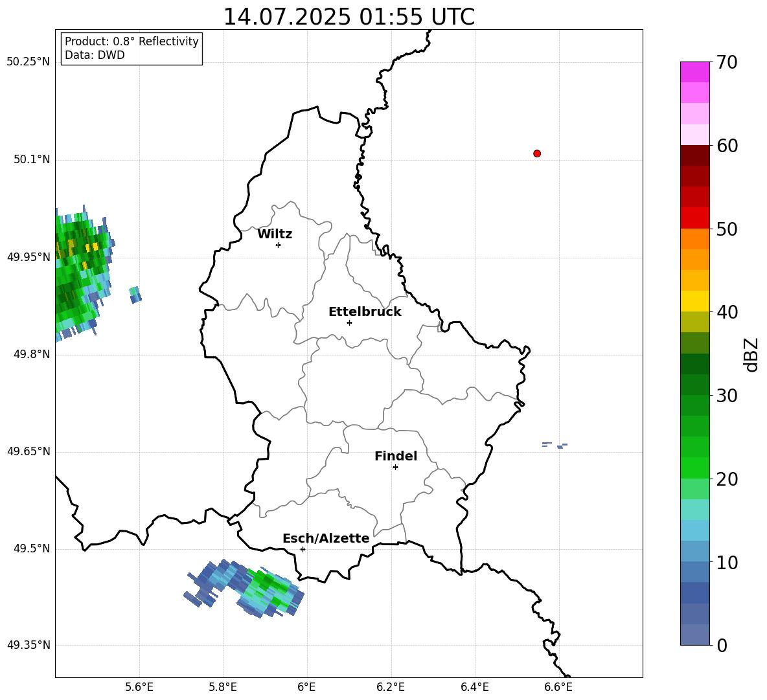Click the 49.8°N latitude label
Screen dimensions: 767x700
[x=32, y=354]
